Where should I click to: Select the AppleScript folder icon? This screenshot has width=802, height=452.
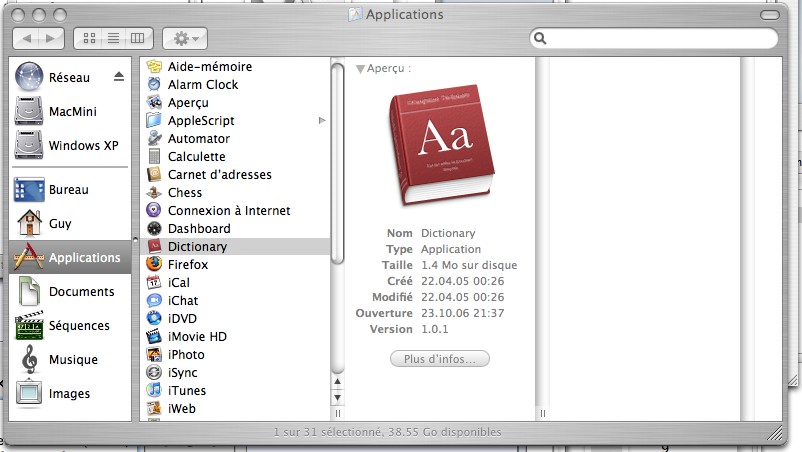pyautogui.click(x=154, y=121)
